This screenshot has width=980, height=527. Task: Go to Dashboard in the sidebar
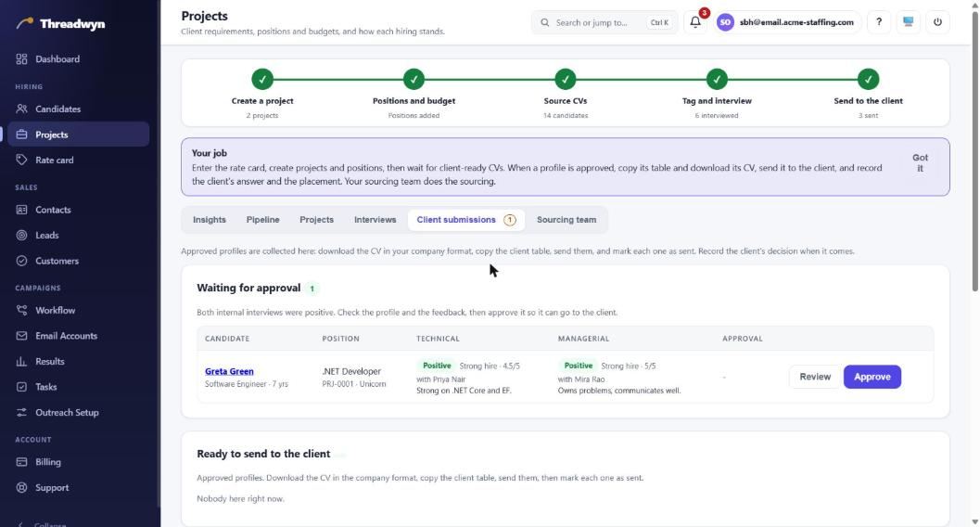(79, 58)
